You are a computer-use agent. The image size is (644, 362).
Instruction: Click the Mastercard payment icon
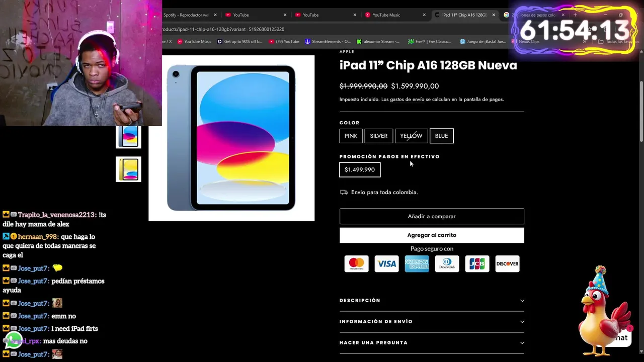pyautogui.click(x=356, y=264)
